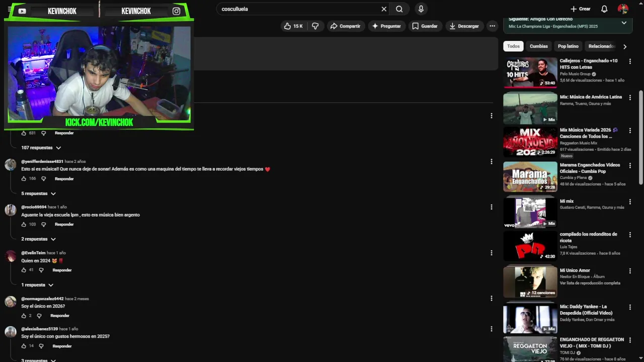
Task: Open options for Mix Música Variada 2026
Action: [630, 130]
